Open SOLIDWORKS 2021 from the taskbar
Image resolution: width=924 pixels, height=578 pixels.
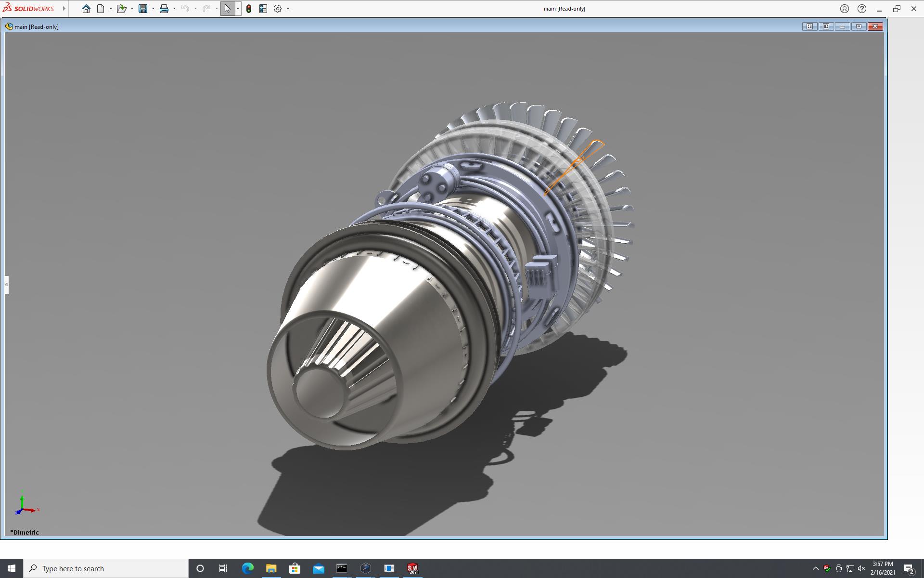tap(412, 568)
